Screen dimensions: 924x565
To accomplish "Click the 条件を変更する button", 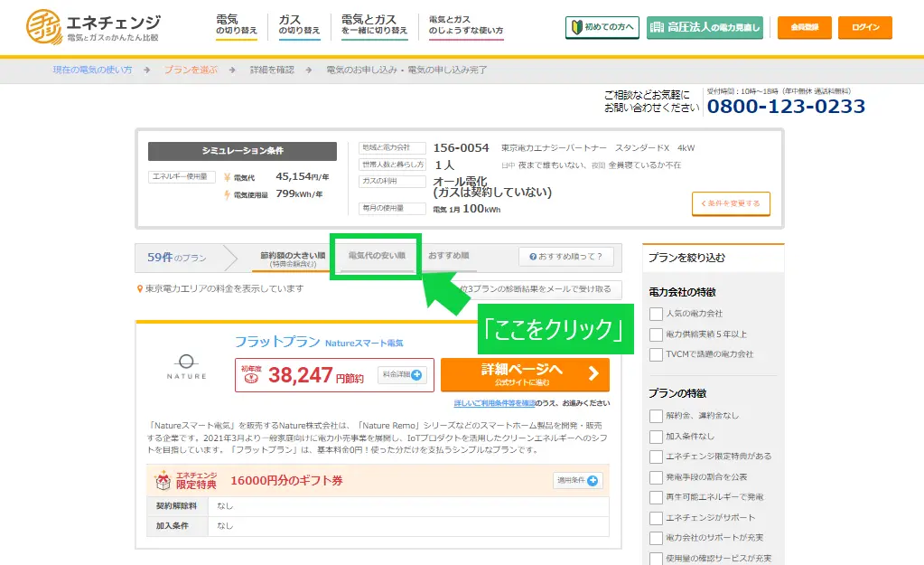I will [x=731, y=203].
